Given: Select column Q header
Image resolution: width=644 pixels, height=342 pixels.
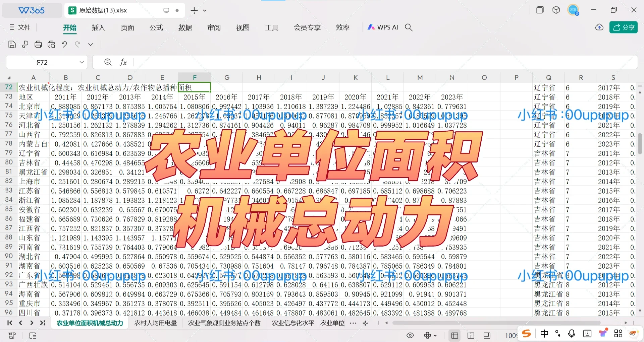Looking at the screenshot, I should (549, 77).
